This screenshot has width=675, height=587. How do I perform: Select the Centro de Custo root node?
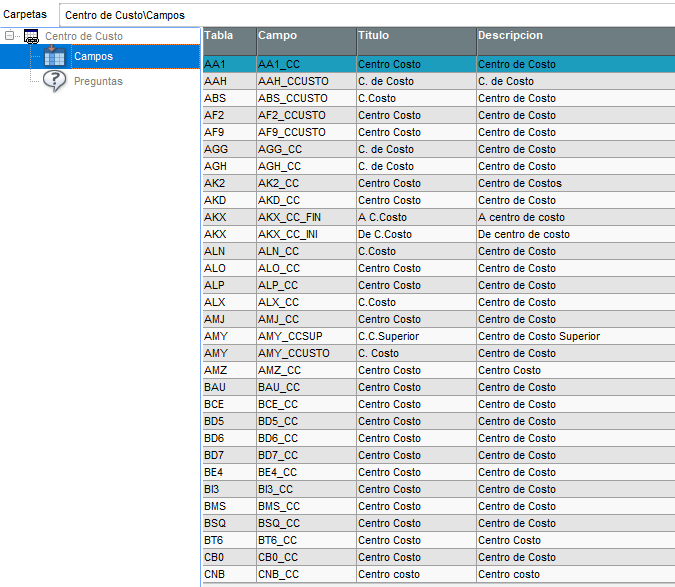(x=84, y=36)
